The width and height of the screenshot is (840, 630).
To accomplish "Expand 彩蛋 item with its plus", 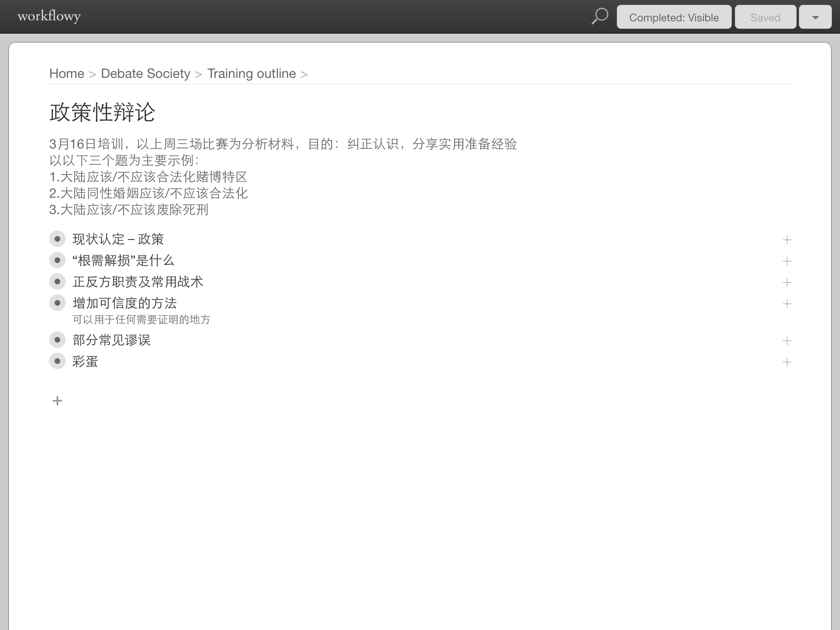I will pyautogui.click(x=787, y=362).
